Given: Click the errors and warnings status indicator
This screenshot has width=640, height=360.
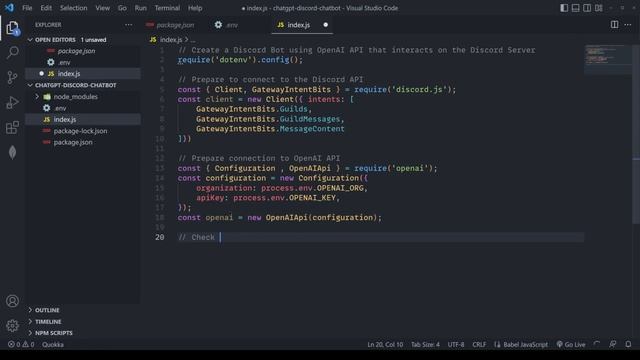Looking at the screenshot, I should [21, 344].
